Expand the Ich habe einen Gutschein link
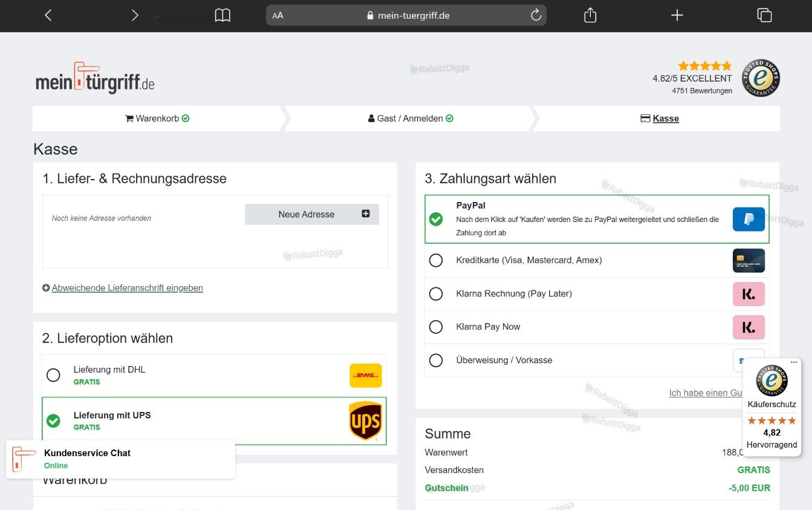 point(706,393)
